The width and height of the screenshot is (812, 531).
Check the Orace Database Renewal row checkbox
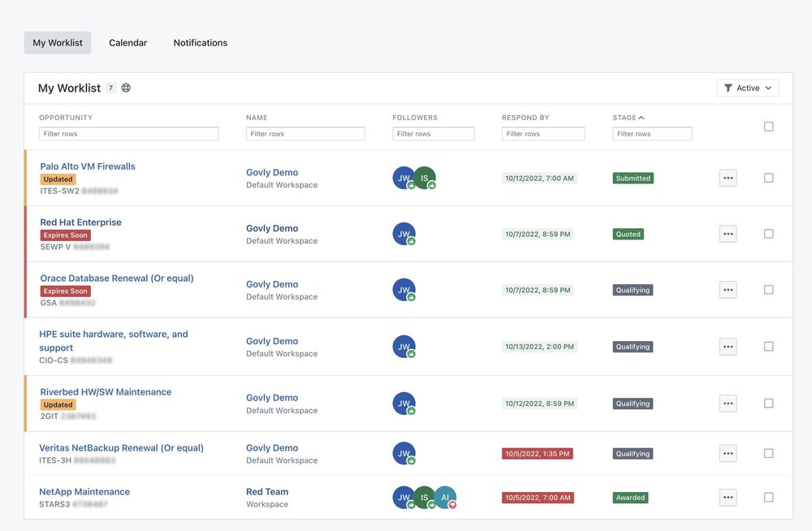(x=768, y=290)
